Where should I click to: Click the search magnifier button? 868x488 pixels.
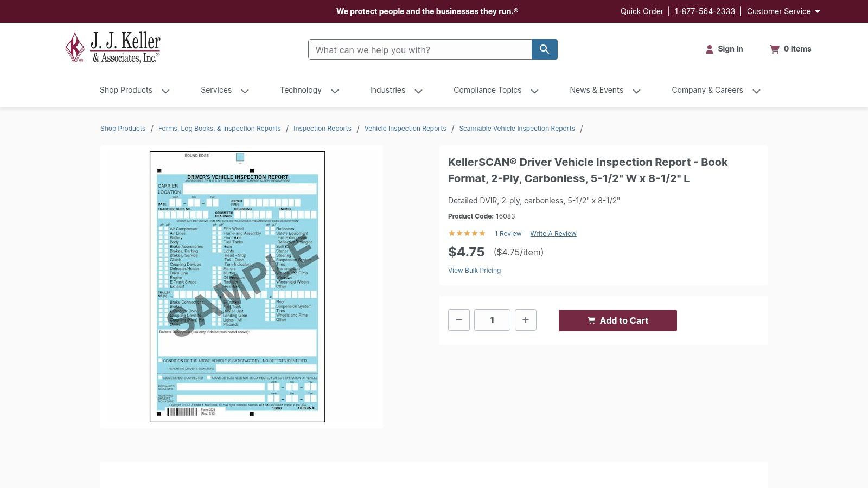coord(545,49)
